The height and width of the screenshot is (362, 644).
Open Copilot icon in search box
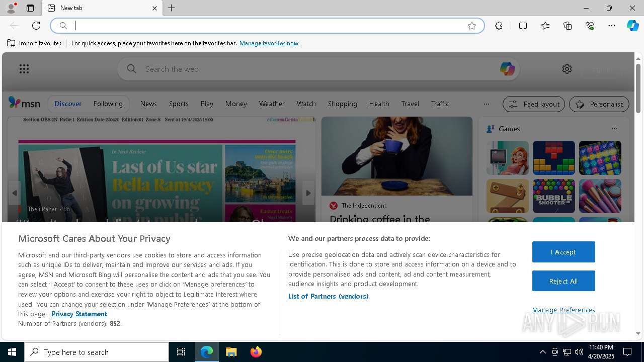pyautogui.click(x=507, y=69)
